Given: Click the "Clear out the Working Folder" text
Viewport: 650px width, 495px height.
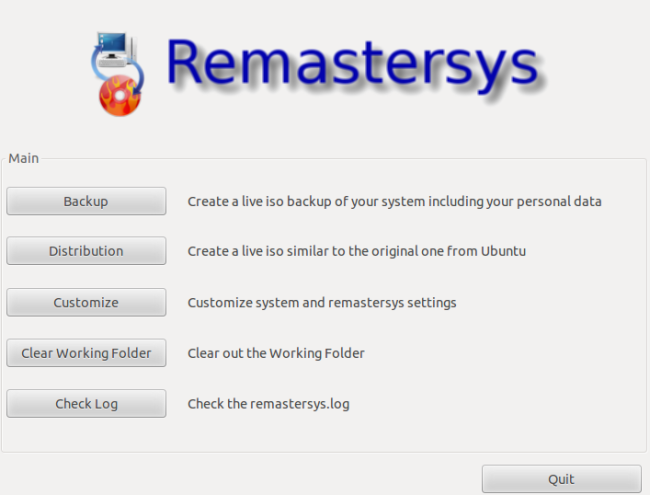Looking at the screenshot, I should coord(276,353).
